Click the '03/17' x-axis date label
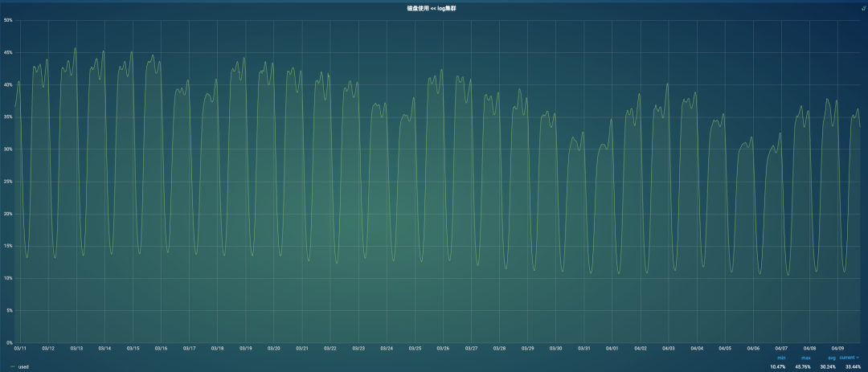868x372 pixels. click(190, 348)
